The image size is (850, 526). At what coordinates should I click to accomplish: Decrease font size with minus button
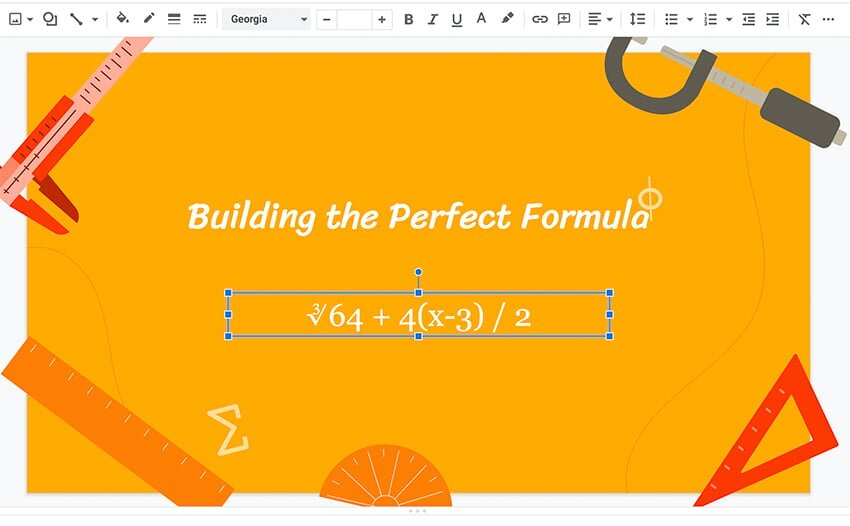point(328,19)
